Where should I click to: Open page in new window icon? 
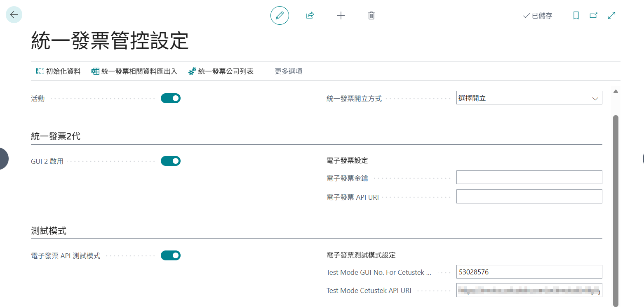click(x=594, y=16)
